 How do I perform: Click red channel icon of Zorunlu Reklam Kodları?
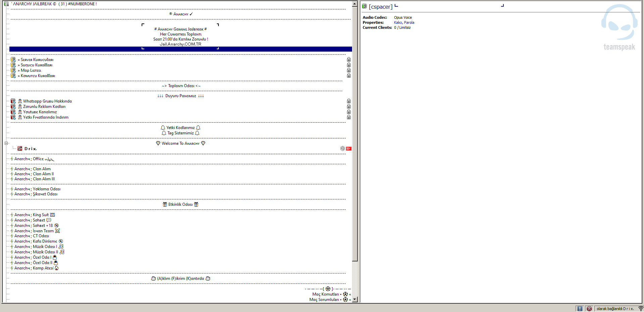pos(13,107)
